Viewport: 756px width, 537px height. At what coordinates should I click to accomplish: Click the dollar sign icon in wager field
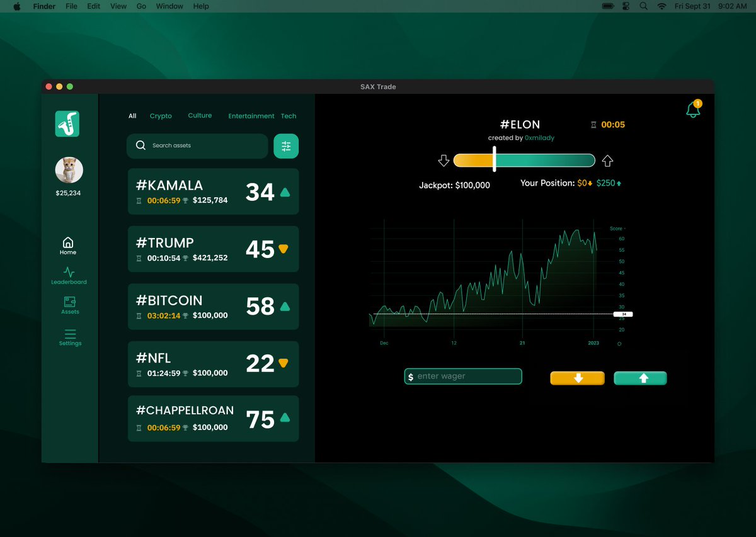pos(411,376)
